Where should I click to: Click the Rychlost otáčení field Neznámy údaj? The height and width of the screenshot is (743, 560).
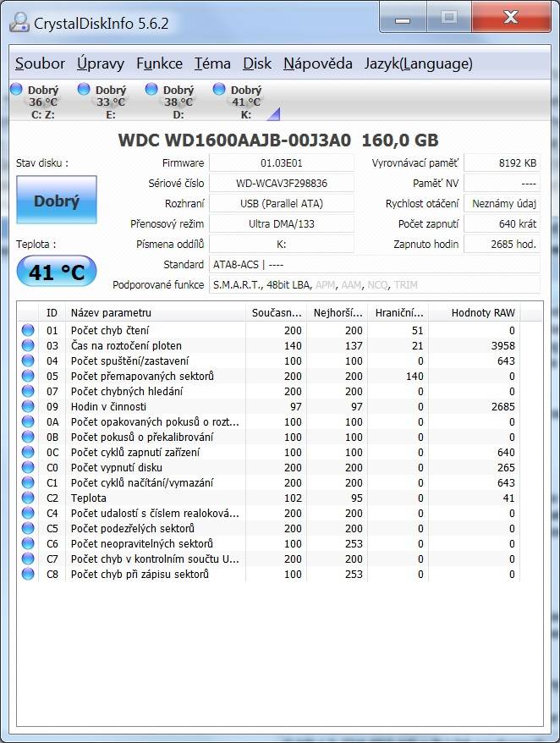(502, 204)
